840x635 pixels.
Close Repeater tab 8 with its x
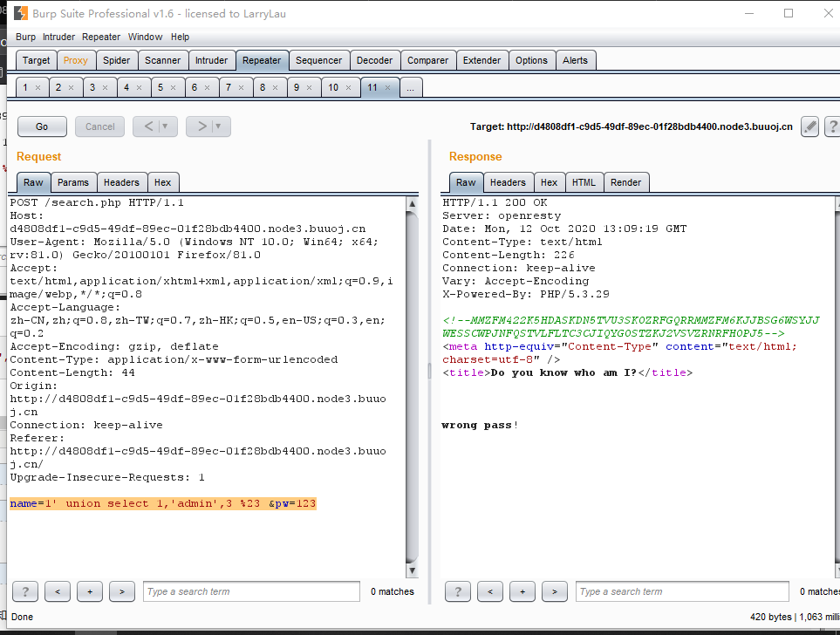[x=276, y=88]
